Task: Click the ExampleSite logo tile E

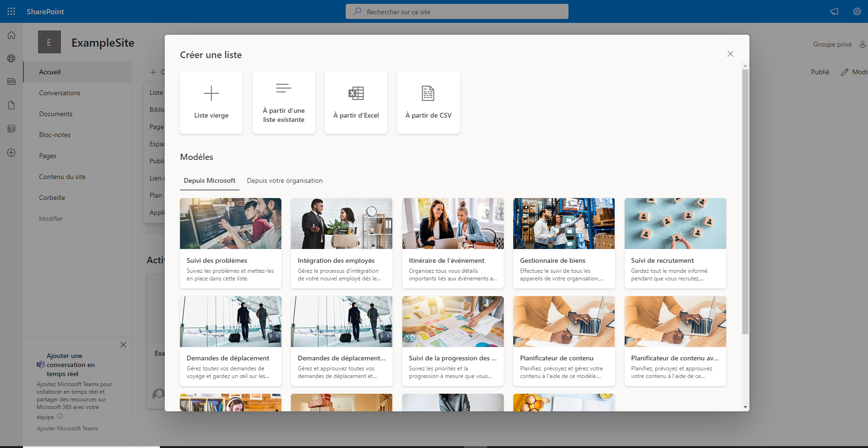Action: click(x=50, y=42)
